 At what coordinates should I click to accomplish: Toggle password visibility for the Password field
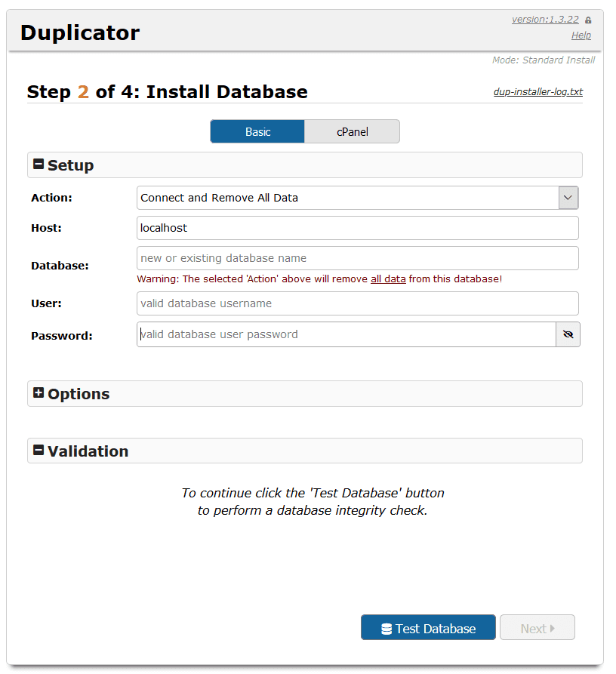(x=568, y=334)
